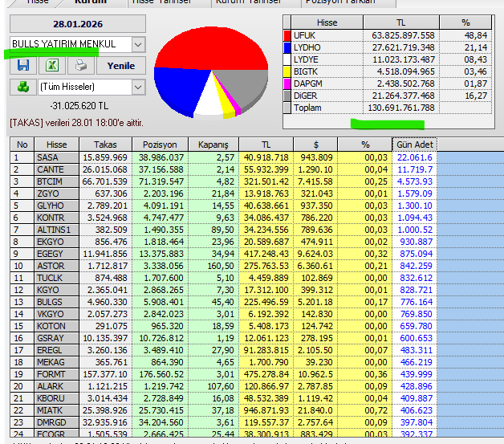Select the ZGYO stock cell
The width and height of the screenshot is (504, 444).
pyautogui.click(x=56, y=193)
